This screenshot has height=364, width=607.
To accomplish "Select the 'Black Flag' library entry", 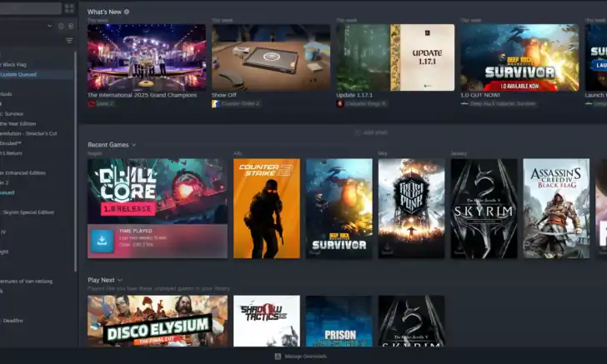I will [37, 65].
